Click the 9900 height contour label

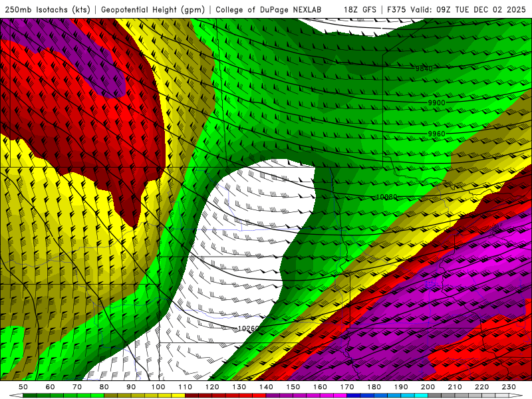[x=436, y=103]
